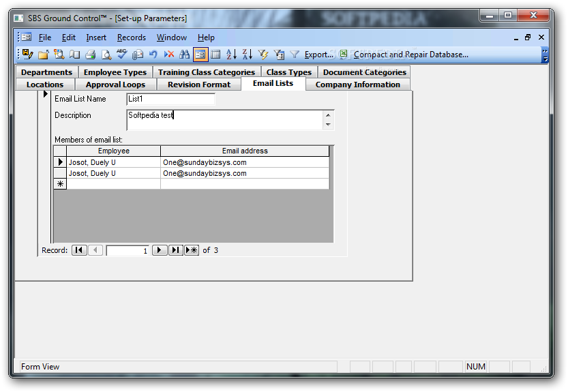Switch to the Approval Loops tab

point(115,85)
